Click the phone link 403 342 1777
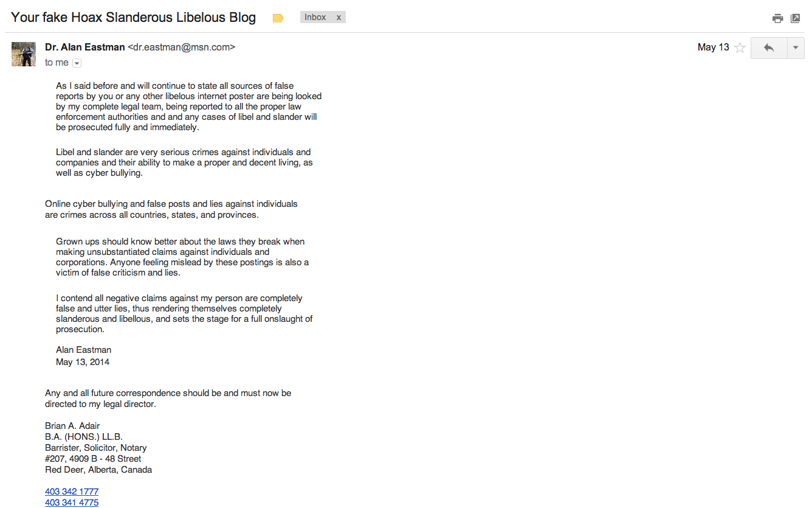Viewport: 812px width, 508px height. pos(72,492)
